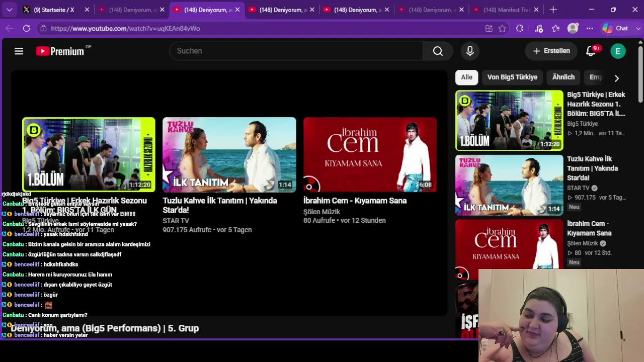
Task: Open the account avatar E menu
Action: click(x=618, y=51)
